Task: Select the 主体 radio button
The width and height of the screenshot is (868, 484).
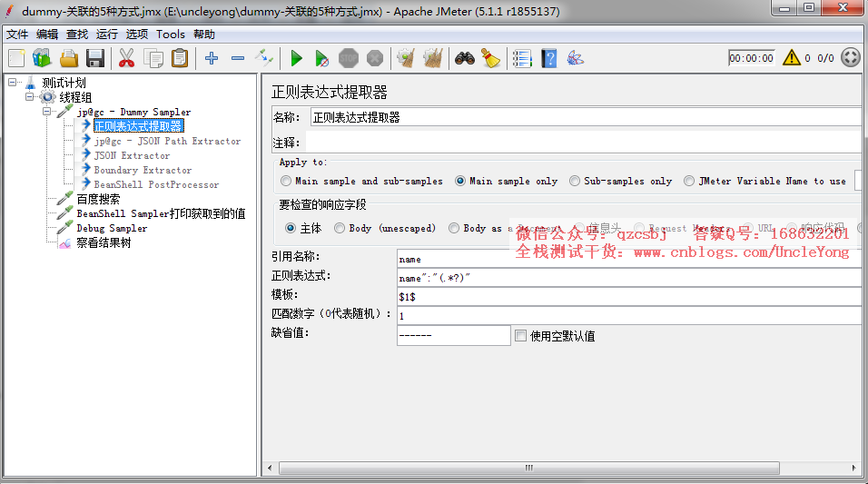Action: click(291, 228)
